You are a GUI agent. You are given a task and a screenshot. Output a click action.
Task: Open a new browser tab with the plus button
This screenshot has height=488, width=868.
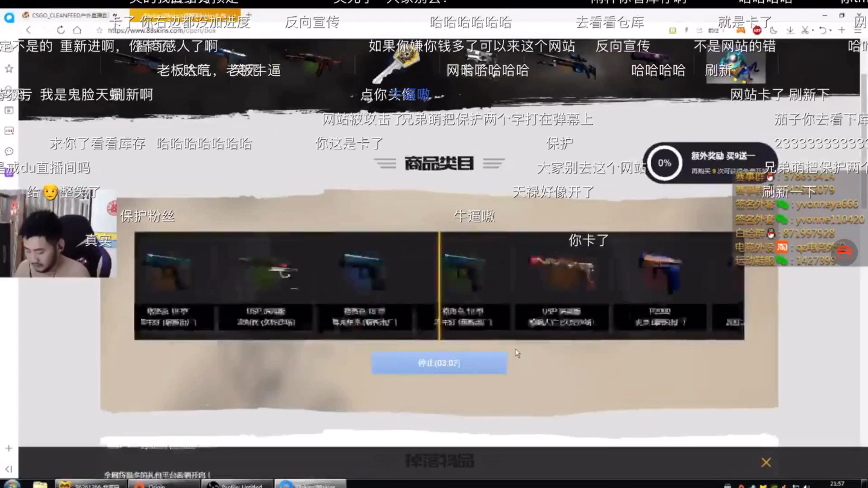tap(842, 29)
